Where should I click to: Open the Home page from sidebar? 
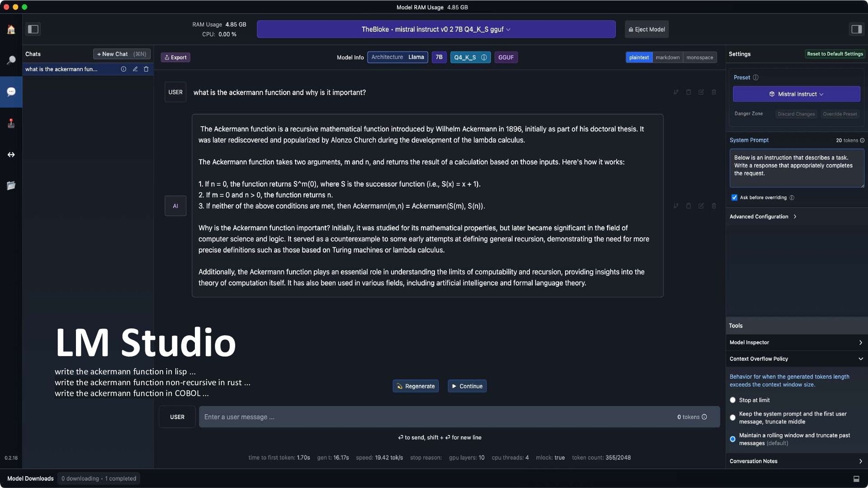click(x=11, y=29)
